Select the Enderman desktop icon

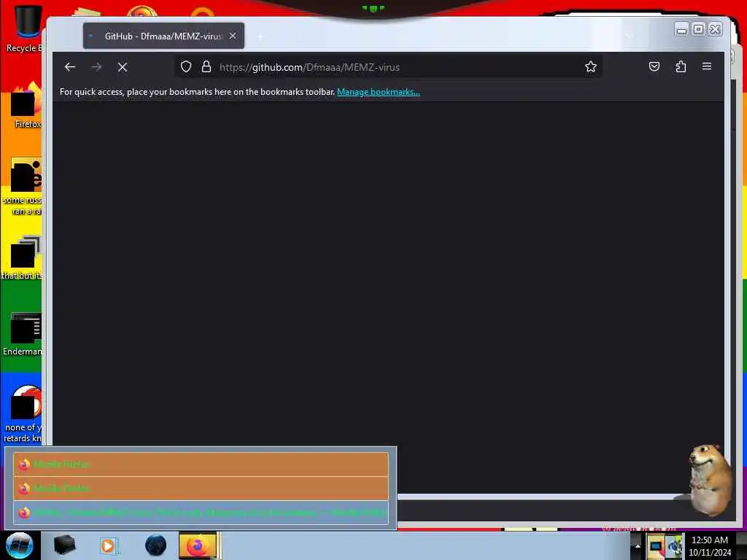click(24, 334)
